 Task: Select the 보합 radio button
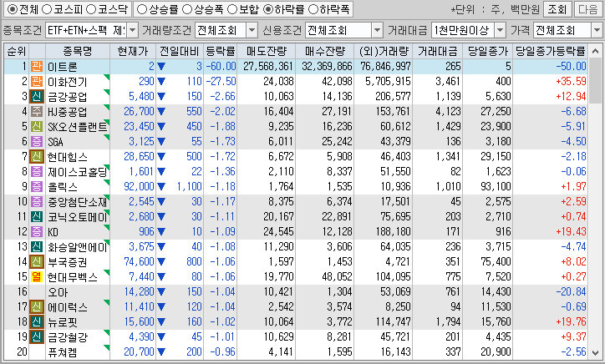232,9
